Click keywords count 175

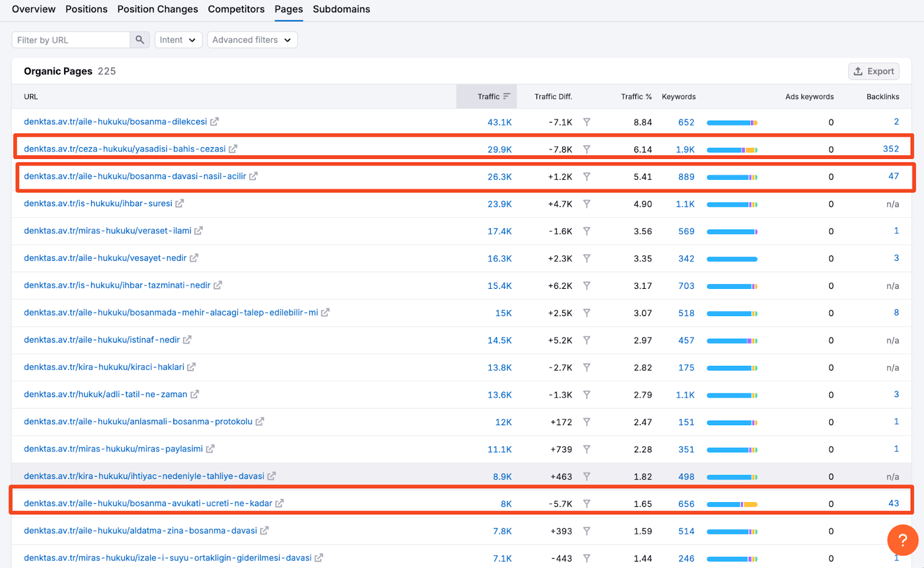click(x=686, y=367)
